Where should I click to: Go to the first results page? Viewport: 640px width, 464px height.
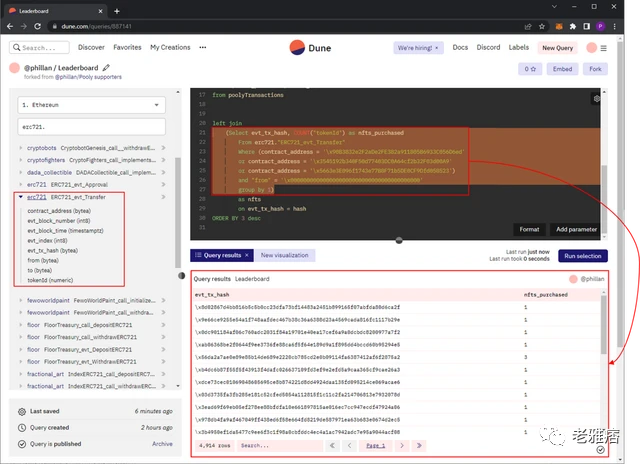click(332, 445)
